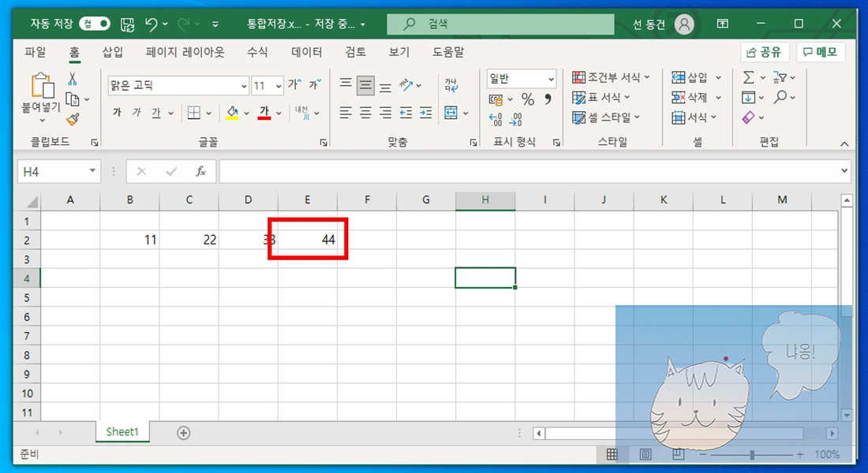Viewport: 868px width, 473px height.
Task: Click the Insert Function fx icon
Action: tap(200, 172)
